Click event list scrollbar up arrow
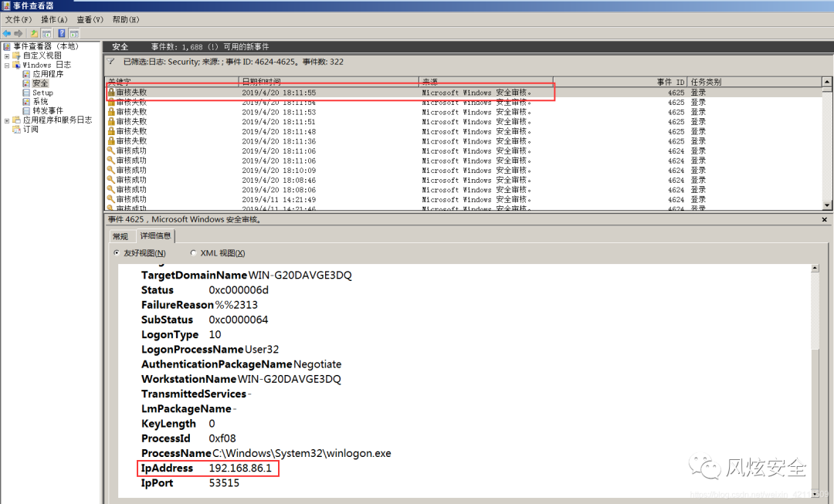 click(x=827, y=82)
